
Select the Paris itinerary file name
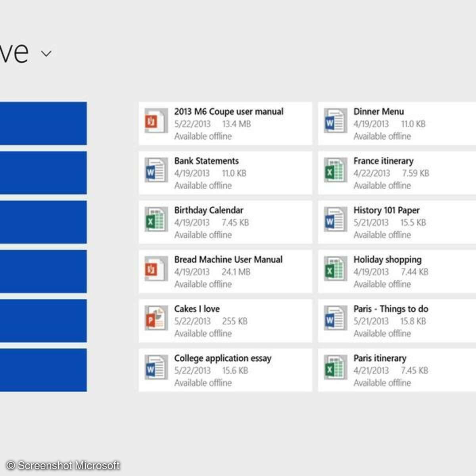pos(380,358)
